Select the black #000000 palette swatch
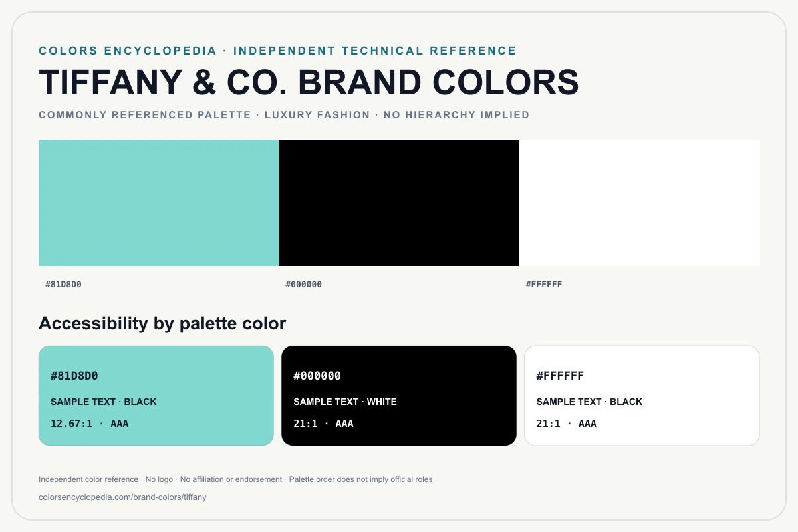Image resolution: width=798 pixels, height=532 pixels. [x=399, y=203]
